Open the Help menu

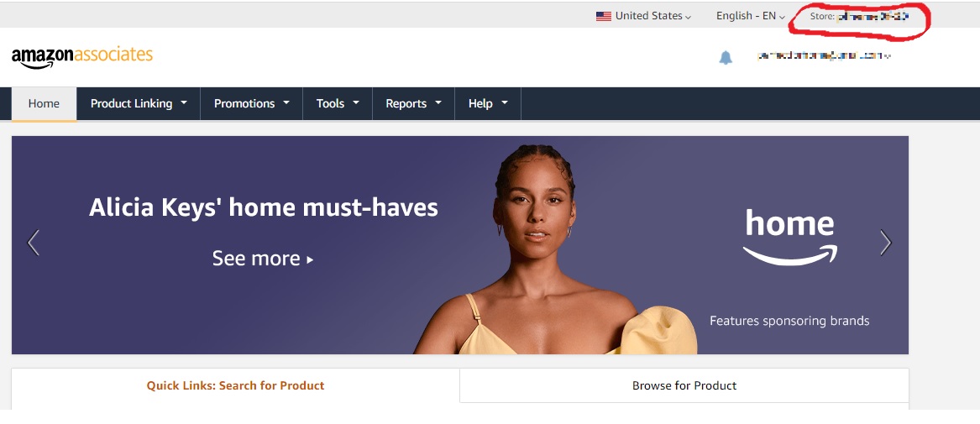click(x=488, y=103)
